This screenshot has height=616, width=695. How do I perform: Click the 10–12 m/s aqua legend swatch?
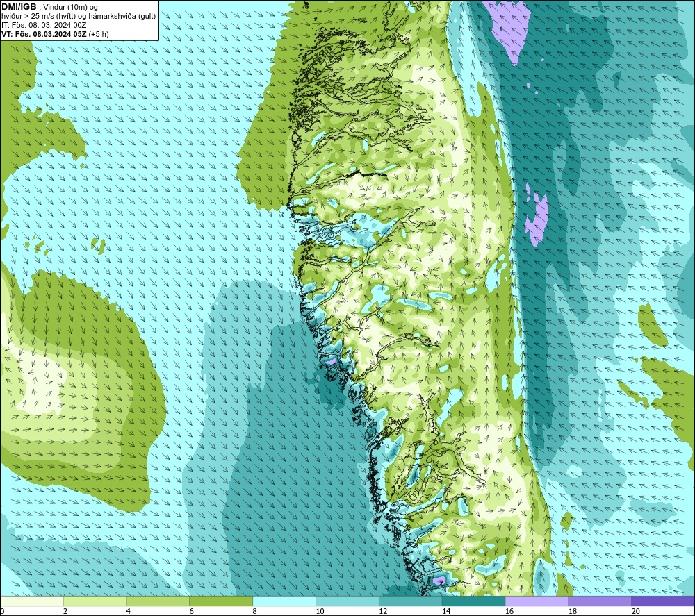[x=347, y=601]
